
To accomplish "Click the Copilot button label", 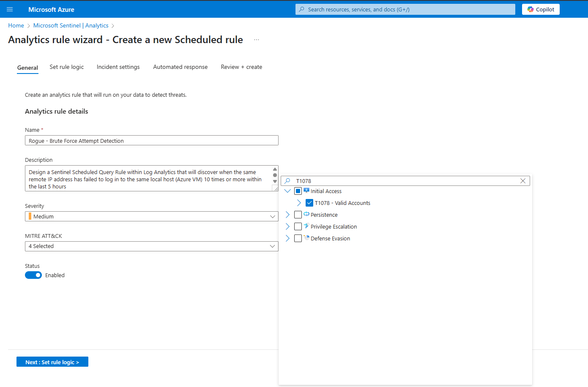I will tap(545, 9).
